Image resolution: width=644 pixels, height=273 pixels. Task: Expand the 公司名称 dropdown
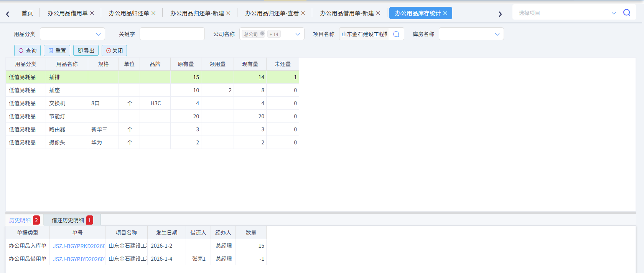tap(298, 34)
